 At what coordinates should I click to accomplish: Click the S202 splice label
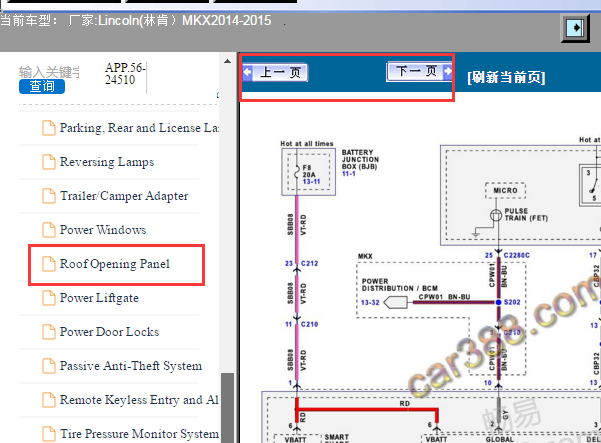click(x=512, y=302)
